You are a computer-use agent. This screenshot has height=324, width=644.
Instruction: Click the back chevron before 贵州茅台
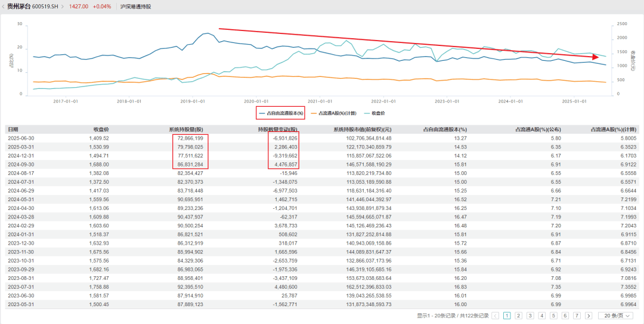coord(4,7)
